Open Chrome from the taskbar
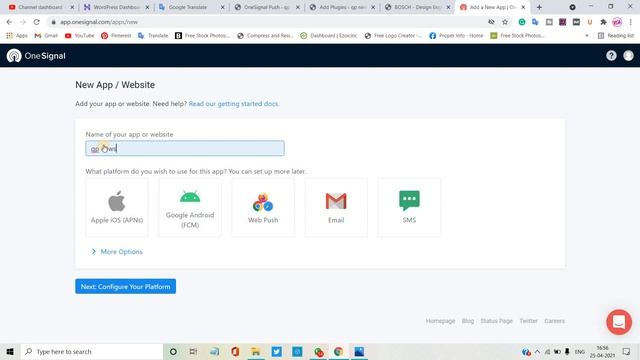Image resolution: width=640 pixels, height=360 pixels. click(338, 351)
